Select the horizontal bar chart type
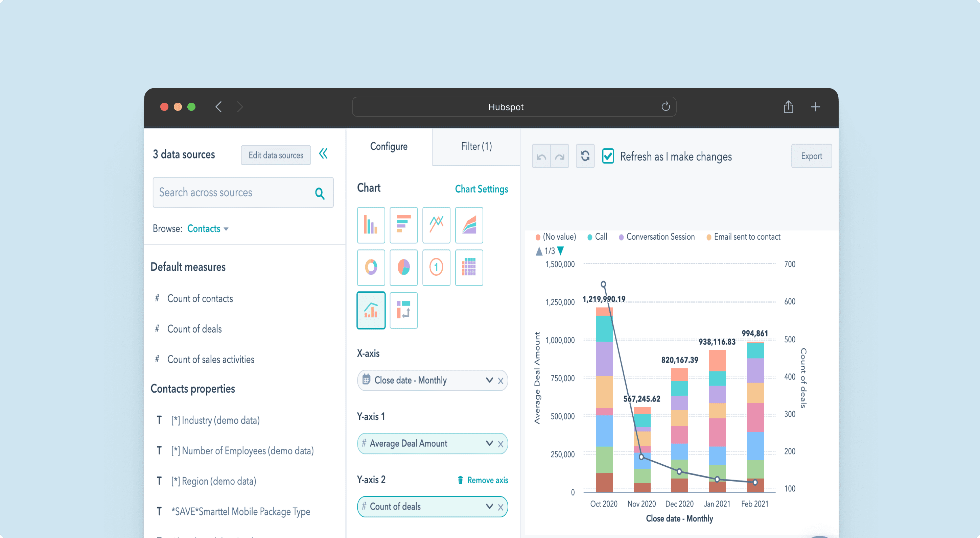Screen dimensions: 980x538 point(403,225)
